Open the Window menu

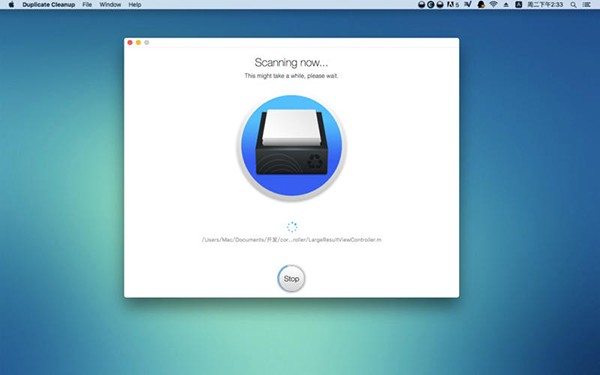pos(110,5)
